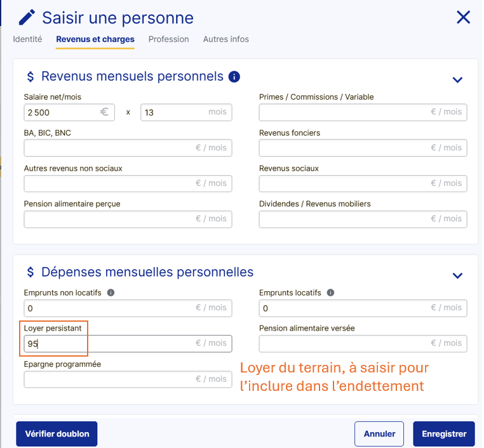
Task: Click the pencil icon beside Saisir une personne
Action: pos(27,18)
